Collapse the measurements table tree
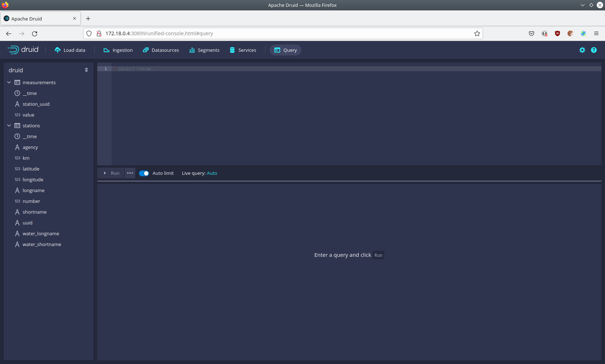Screen dimensions: 605x364 tap(9, 82)
